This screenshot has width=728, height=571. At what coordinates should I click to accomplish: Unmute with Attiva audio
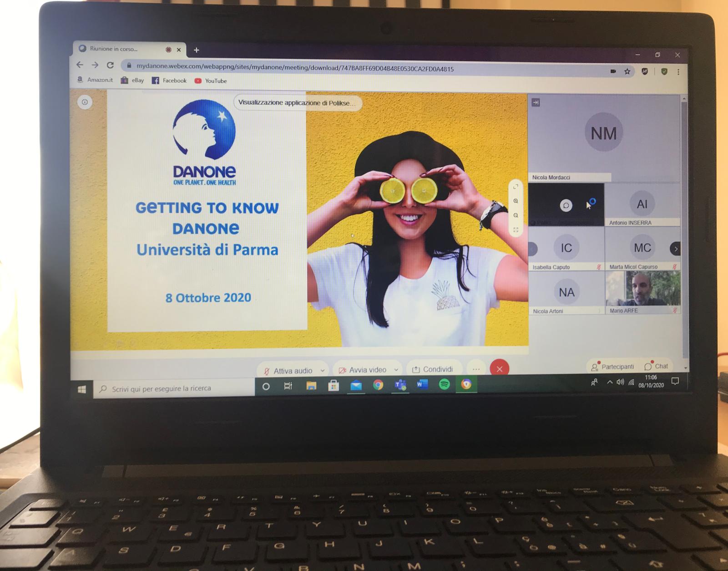click(x=288, y=371)
